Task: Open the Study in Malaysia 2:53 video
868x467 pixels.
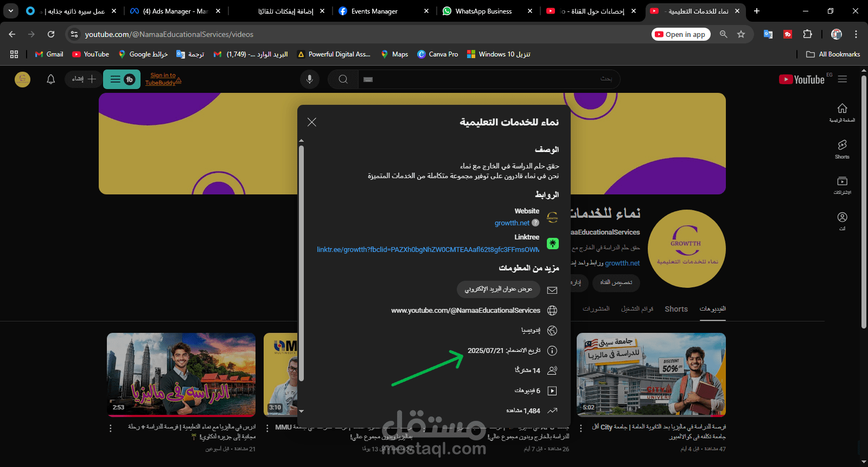Action: tap(181, 375)
